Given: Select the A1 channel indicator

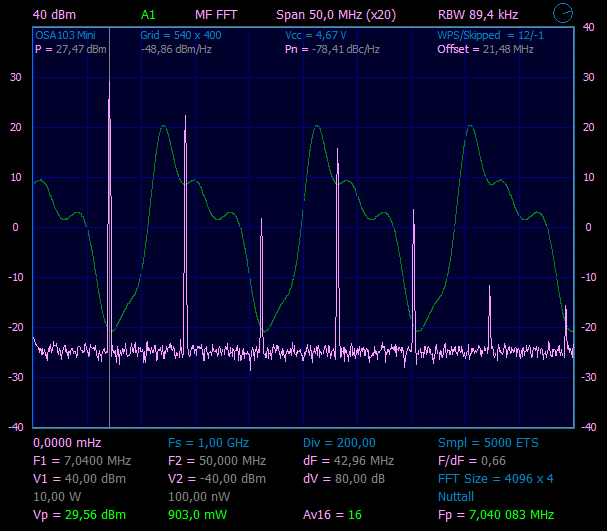Looking at the screenshot, I should click(x=148, y=15).
